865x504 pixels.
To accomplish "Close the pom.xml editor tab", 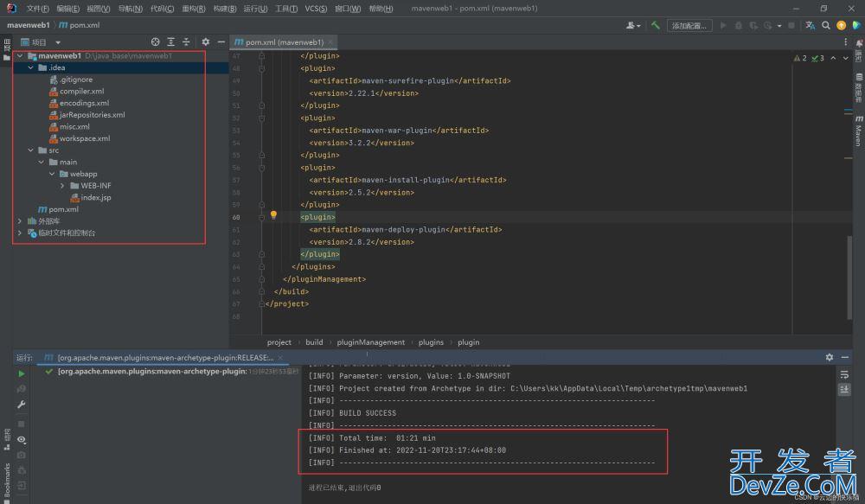I will [x=330, y=41].
